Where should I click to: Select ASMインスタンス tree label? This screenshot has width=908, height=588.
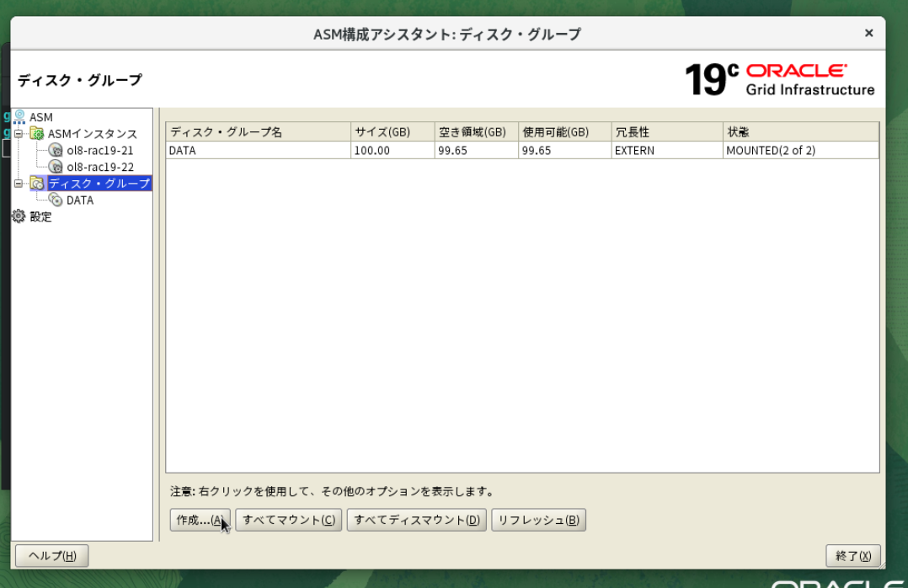[92, 134]
